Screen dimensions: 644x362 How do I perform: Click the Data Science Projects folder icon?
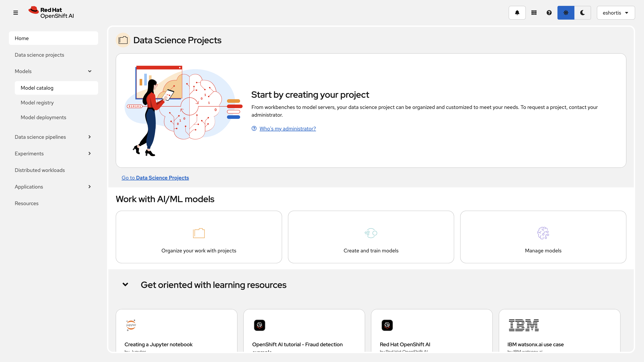point(123,40)
